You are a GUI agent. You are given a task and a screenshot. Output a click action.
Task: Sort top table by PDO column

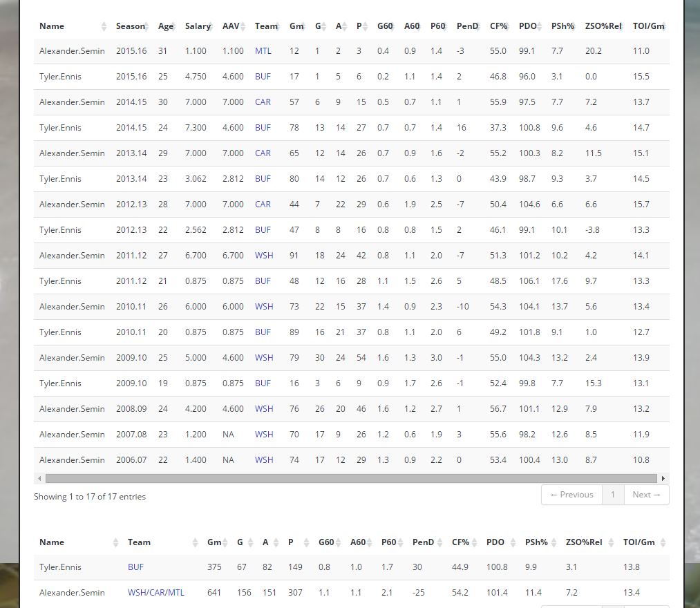click(529, 26)
